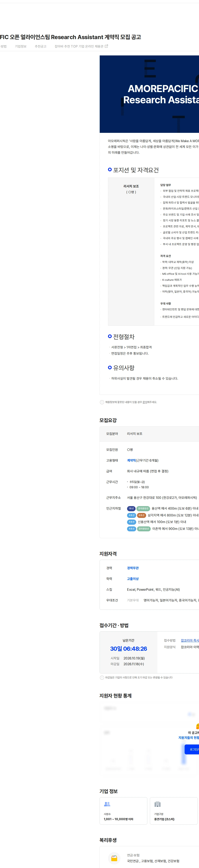This screenshot has width=199, height=868.
Task: Click the 6호선 badge for 삼각지역
Action: coord(141,515)
